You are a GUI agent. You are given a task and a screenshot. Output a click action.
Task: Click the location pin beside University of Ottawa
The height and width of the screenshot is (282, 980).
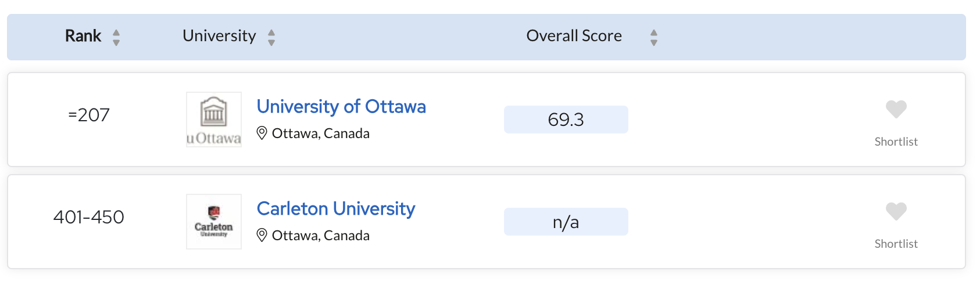pos(262,133)
